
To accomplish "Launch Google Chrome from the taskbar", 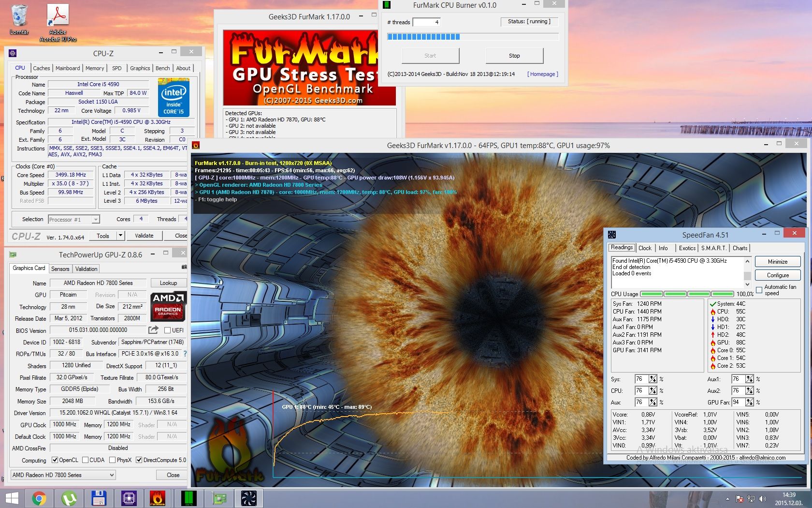I will coord(39,498).
